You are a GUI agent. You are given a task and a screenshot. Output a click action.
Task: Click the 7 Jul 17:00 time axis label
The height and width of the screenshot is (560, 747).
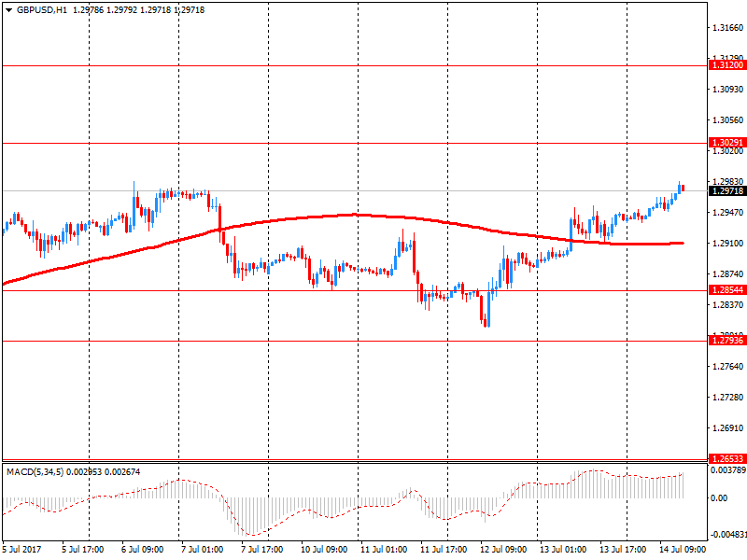coord(262,550)
